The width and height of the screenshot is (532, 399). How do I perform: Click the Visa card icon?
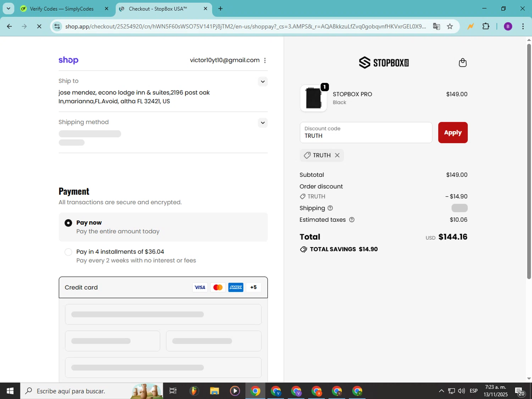(x=200, y=287)
